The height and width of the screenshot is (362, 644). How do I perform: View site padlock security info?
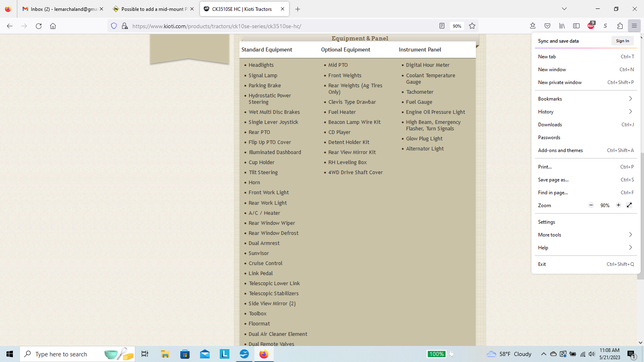pos(125,26)
